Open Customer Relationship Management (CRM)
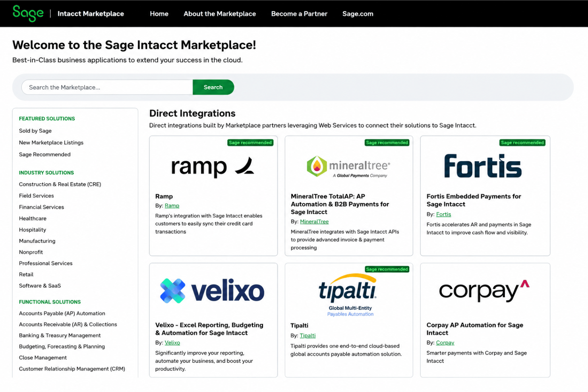 [72, 369]
